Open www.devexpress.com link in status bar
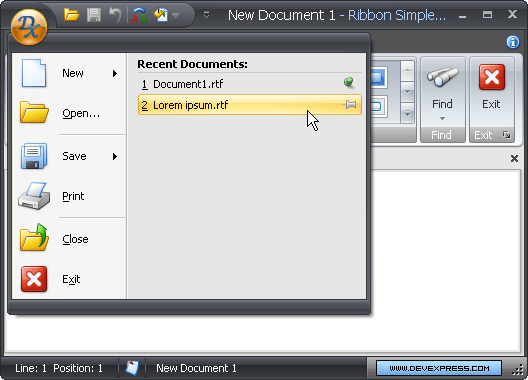This screenshot has width=528, height=380. (439, 368)
